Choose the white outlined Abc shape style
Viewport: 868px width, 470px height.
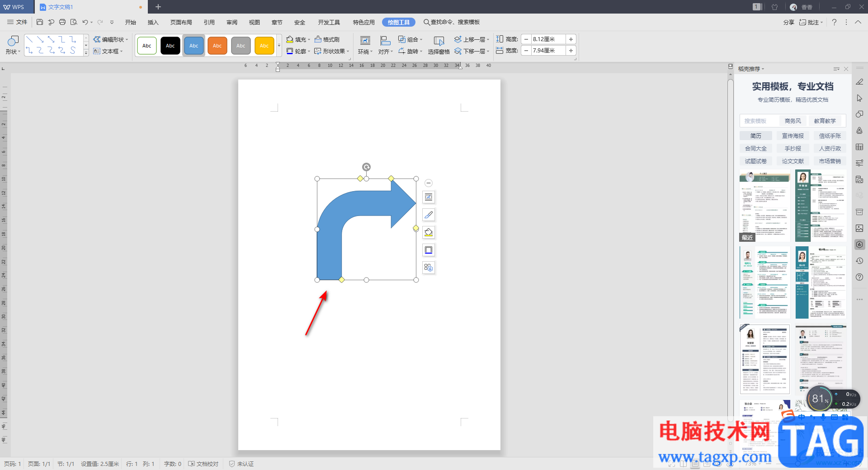click(x=147, y=46)
